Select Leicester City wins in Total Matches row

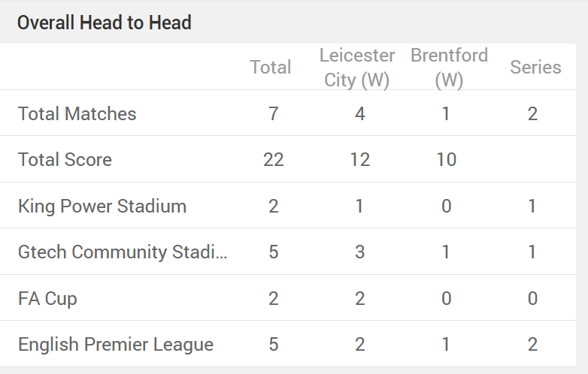point(360,113)
